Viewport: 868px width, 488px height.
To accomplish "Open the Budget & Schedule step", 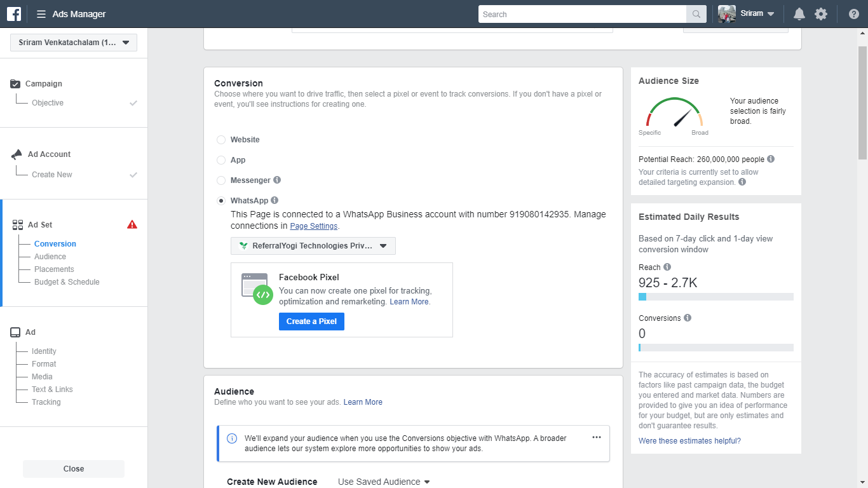I will [67, 282].
